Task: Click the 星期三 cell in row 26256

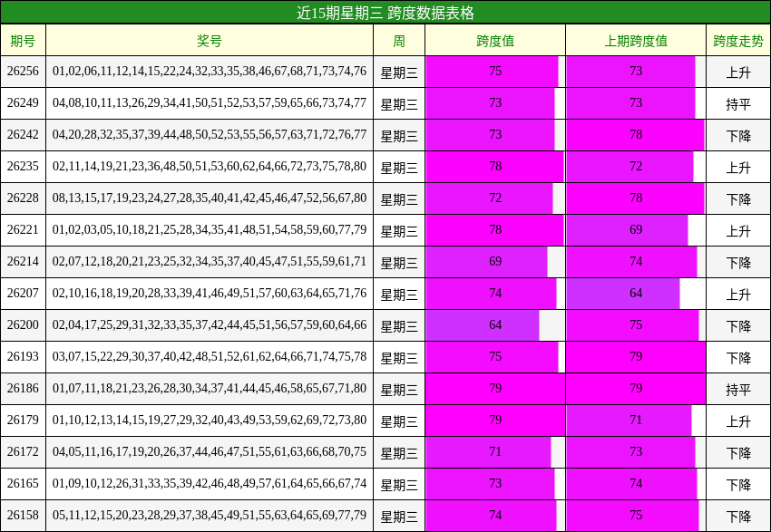Action: [x=399, y=72]
